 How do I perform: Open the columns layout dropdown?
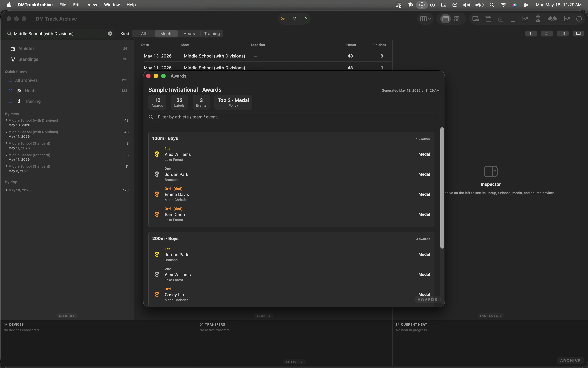(x=425, y=19)
